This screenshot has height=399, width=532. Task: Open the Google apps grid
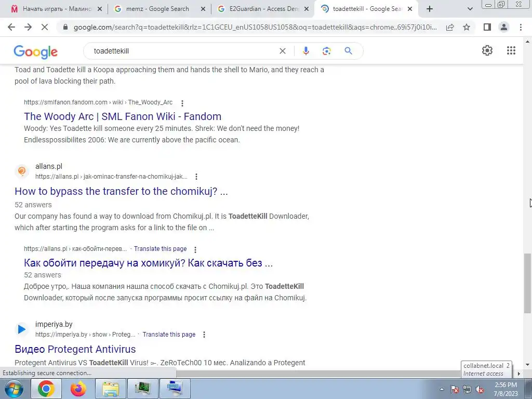511,50
